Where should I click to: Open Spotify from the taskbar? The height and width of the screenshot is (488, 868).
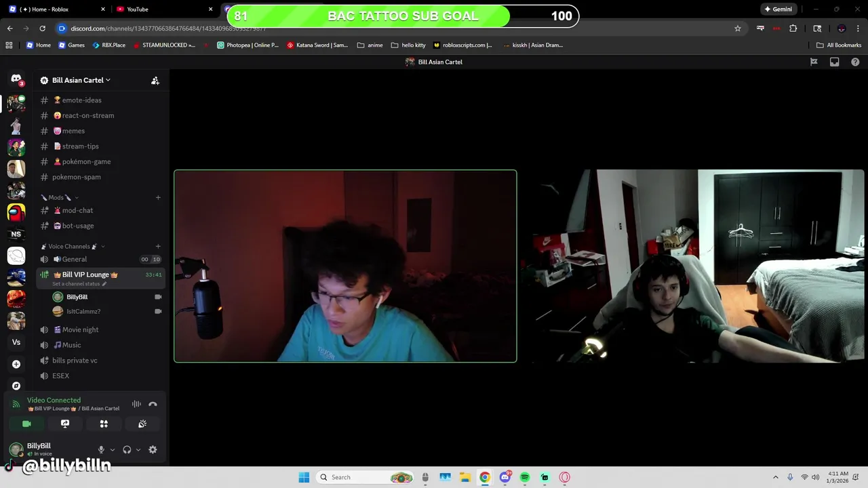tap(525, 477)
